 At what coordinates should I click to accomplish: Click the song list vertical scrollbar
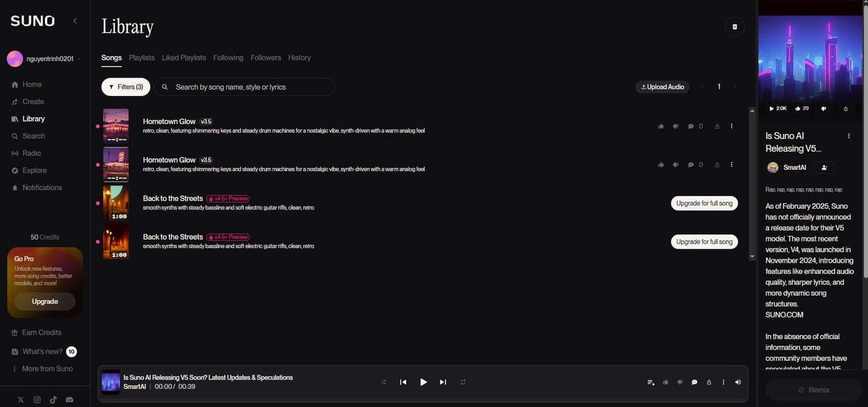click(752, 184)
